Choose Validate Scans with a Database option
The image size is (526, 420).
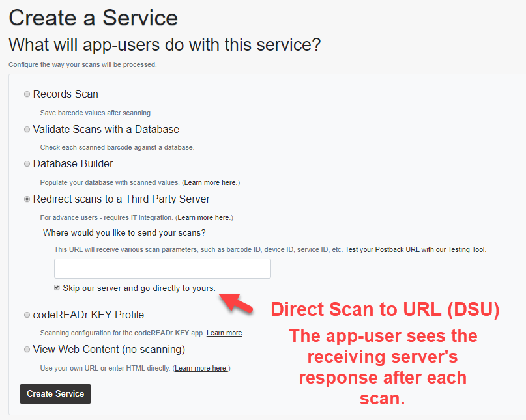point(27,130)
